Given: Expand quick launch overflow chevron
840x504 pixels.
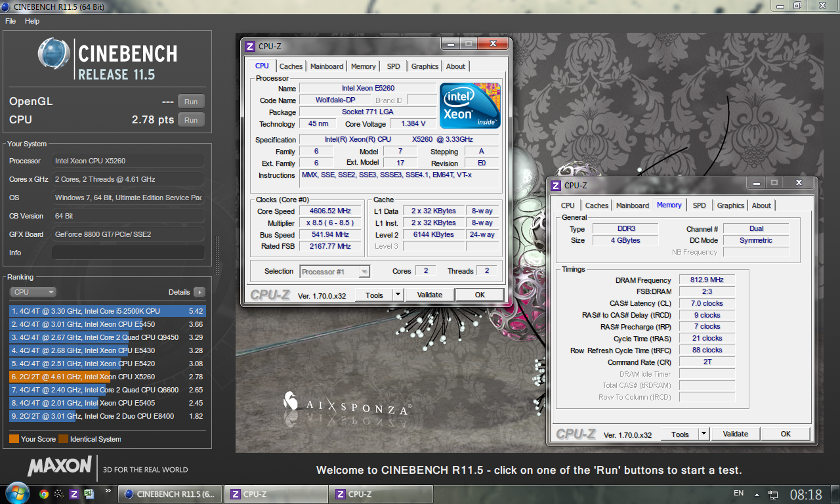Looking at the screenshot, I should [108, 490].
